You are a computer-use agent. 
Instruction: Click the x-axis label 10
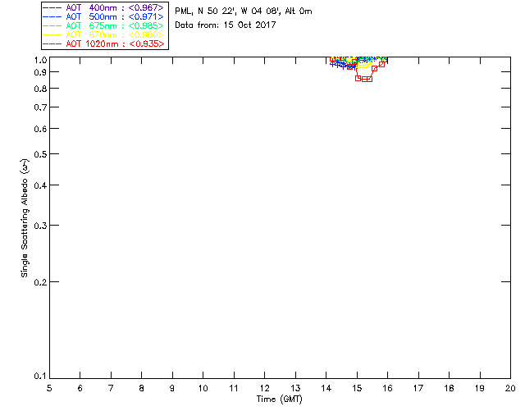pos(203,389)
